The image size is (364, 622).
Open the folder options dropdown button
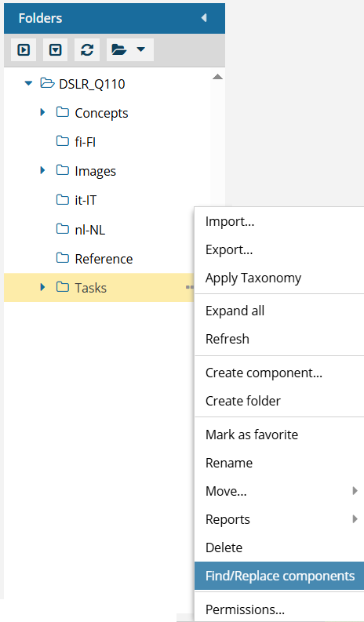point(129,50)
